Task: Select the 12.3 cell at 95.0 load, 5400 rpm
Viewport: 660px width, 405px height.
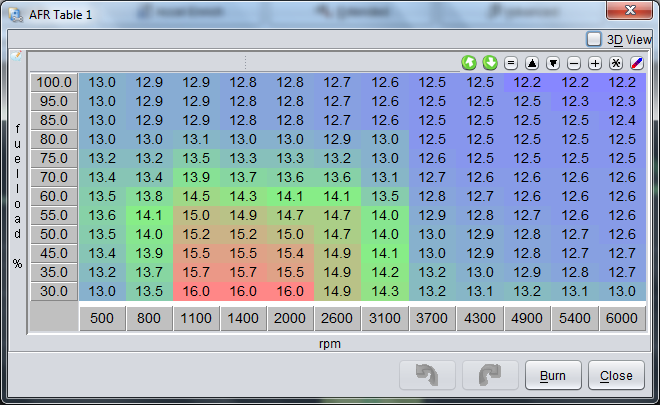Action: pyautogui.click(x=575, y=101)
